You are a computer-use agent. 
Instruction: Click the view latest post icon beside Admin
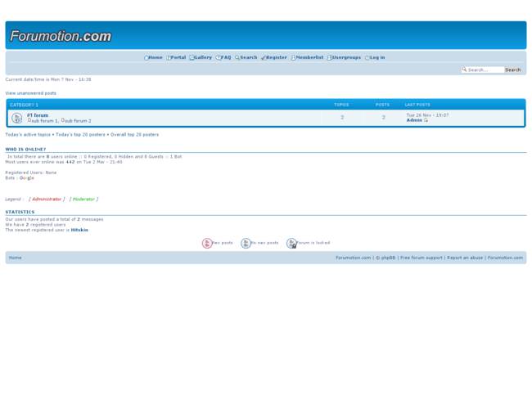(x=426, y=121)
